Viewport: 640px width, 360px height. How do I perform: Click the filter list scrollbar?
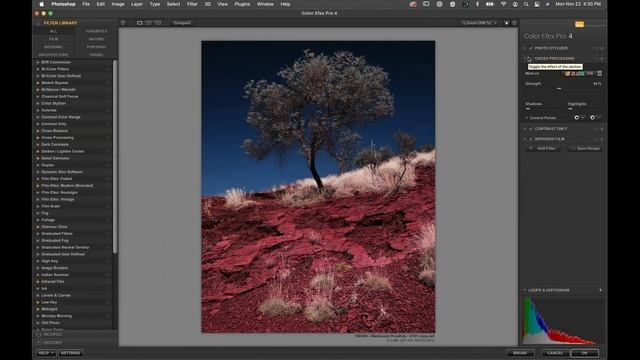pos(115,157)
